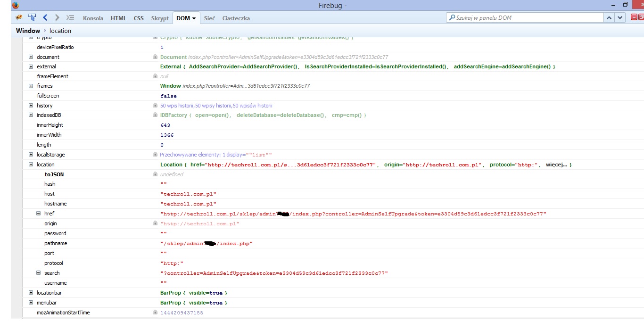
Task: Expand the document property node
Action: [31, 57]
